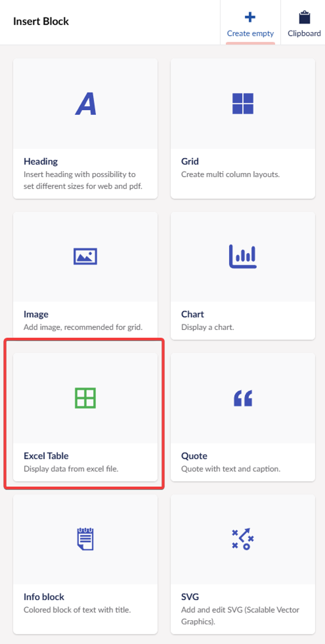Click the plus icon above Create empty
This screenshot has height=644, width=325.
250,18
